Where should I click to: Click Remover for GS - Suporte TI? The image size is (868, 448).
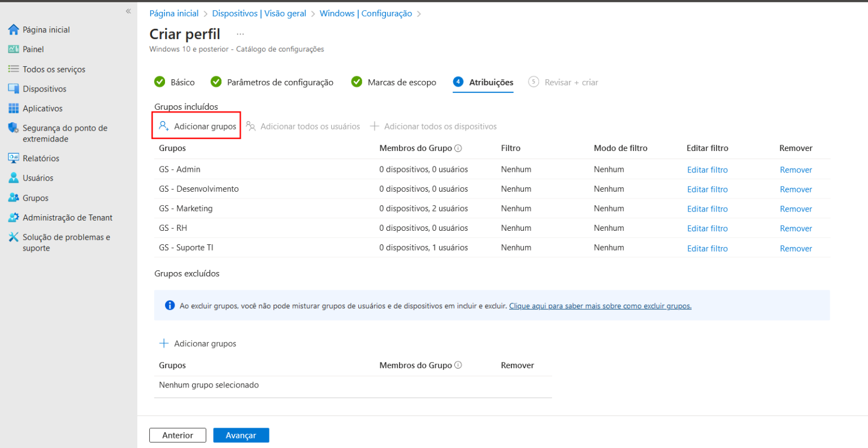coord(796,248)
